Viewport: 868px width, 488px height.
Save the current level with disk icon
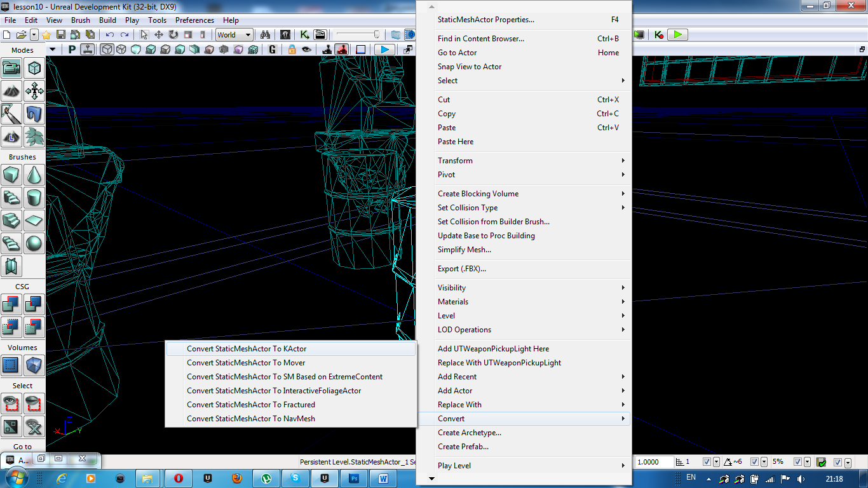61,34
